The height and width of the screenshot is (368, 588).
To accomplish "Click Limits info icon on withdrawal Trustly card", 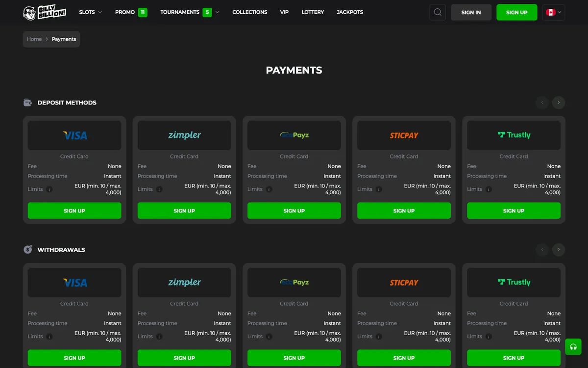I will pyautogui.click(x=489, y=337).
